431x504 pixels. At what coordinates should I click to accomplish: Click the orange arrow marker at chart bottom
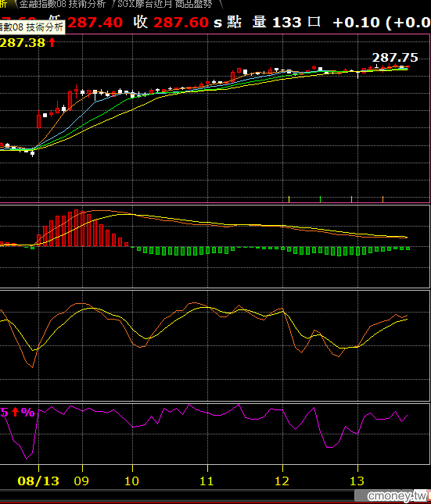tap(383, 199)
